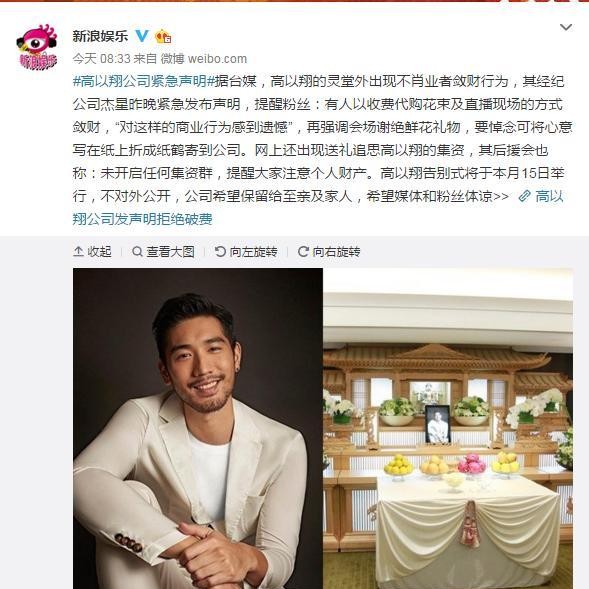
Task: Collapse the image with 收起
Action: 92,252
